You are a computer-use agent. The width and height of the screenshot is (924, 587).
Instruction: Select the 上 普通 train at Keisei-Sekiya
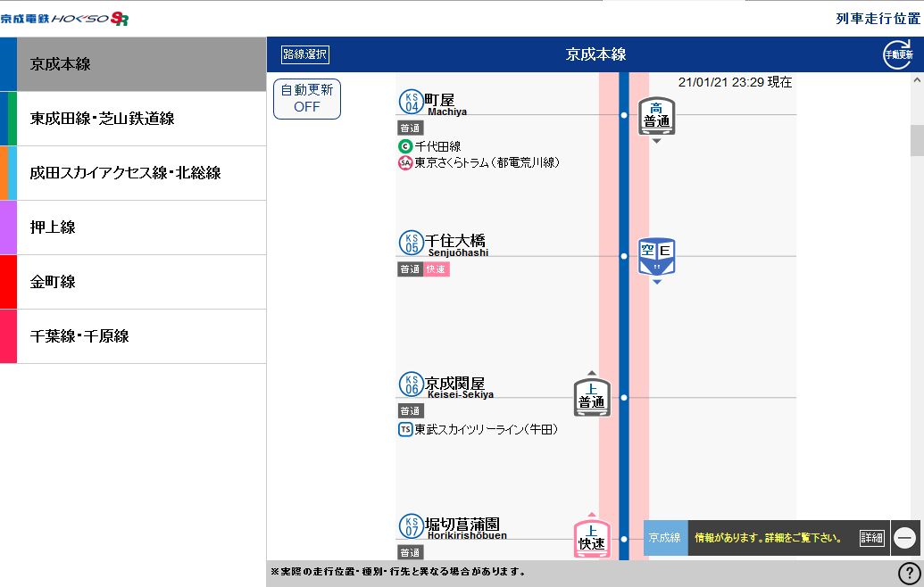point(592,397)
